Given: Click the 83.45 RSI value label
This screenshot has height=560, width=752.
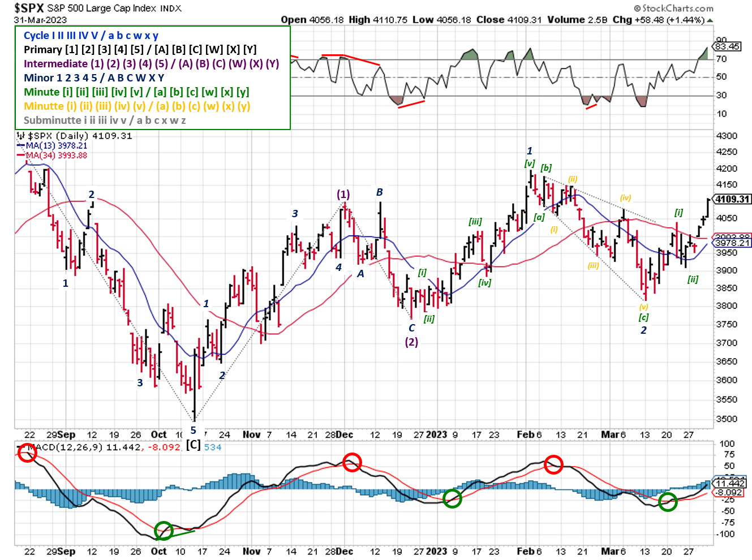Looking at the screenshot, I should coord(727,46).
